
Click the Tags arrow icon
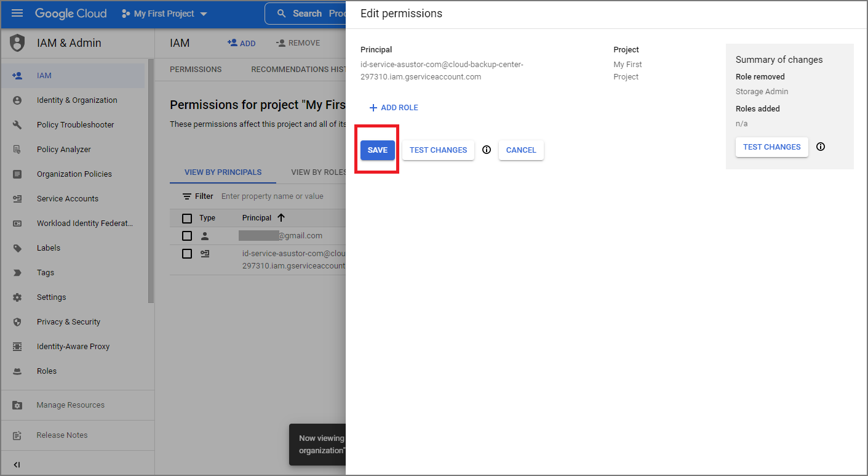pyautogui.click(x=17, y=273)
